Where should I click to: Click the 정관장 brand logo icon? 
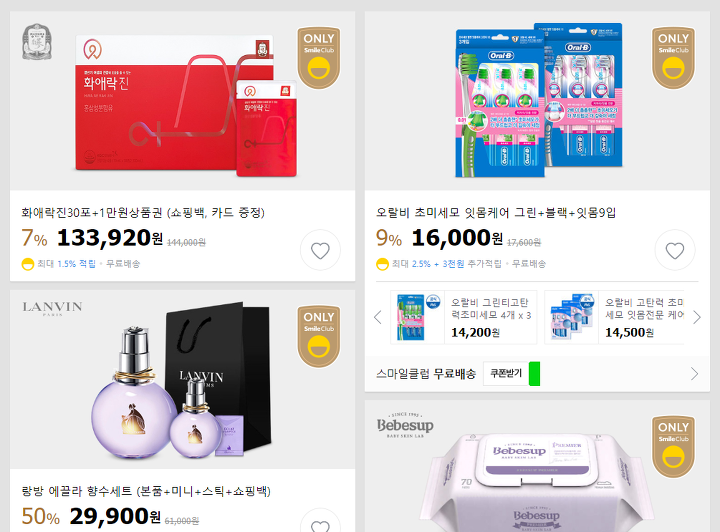(37, 42)
